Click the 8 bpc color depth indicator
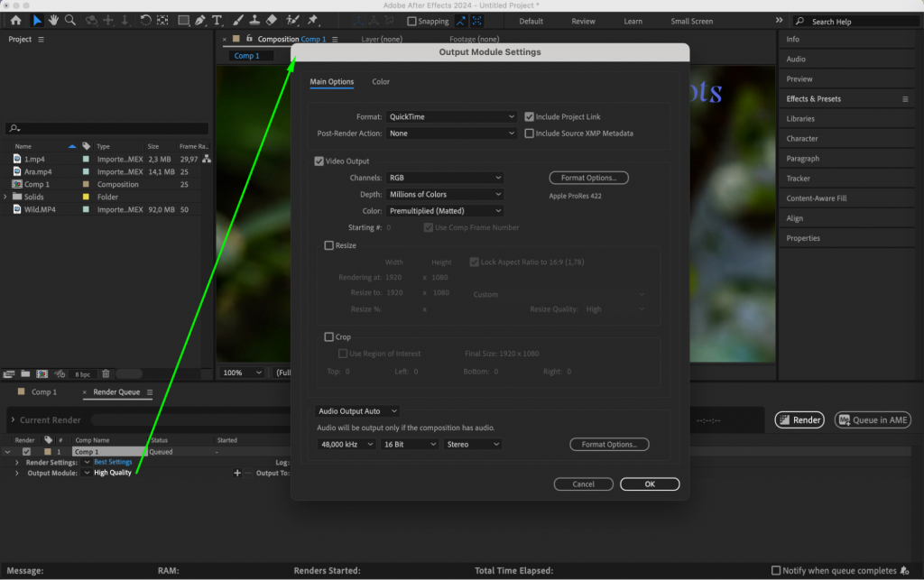 coord(81,373)
